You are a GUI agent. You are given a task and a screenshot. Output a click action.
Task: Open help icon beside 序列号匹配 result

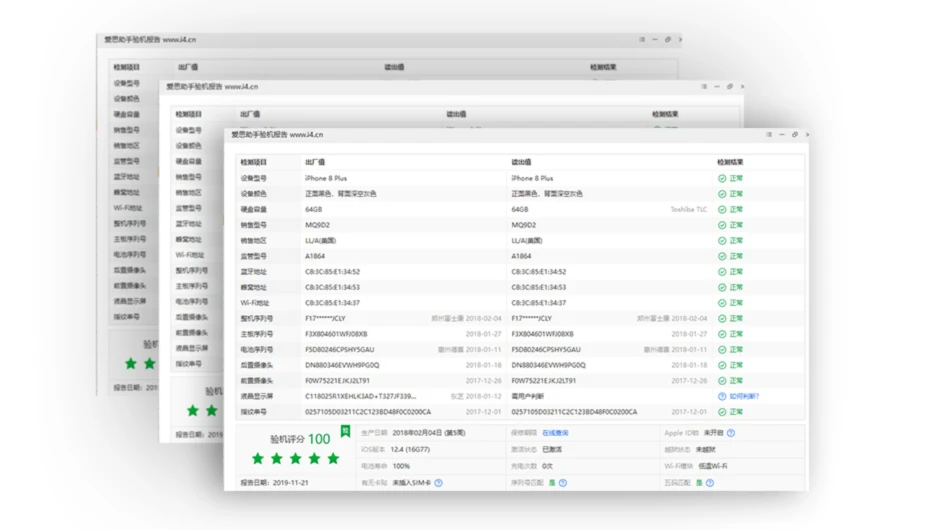coord(563,483)
